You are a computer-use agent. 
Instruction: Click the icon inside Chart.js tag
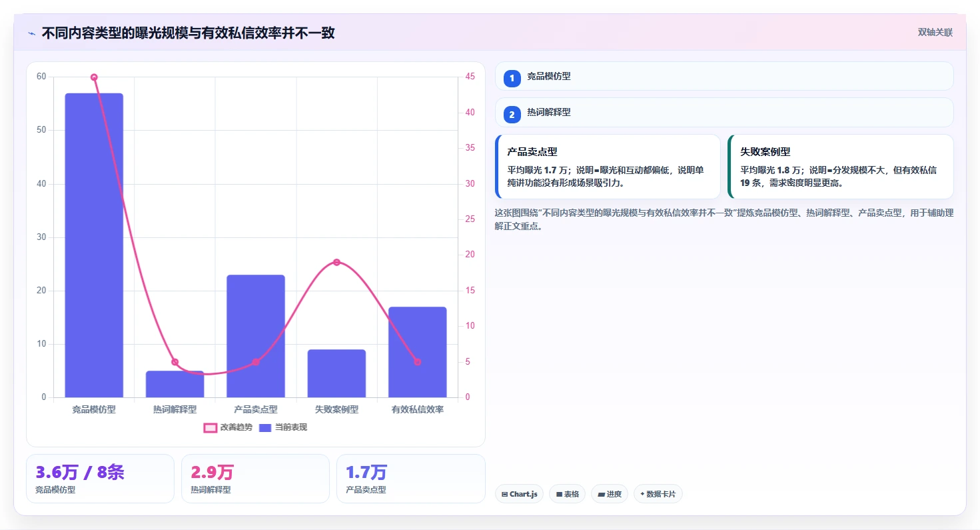pyautogui.click(x=504, y=495)
